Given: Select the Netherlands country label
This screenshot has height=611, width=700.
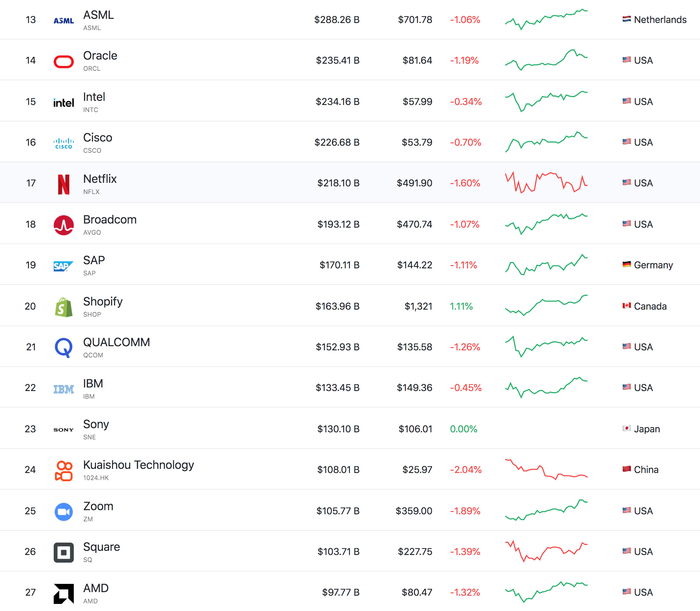Looking at the screenshot, I should [660, 20].
